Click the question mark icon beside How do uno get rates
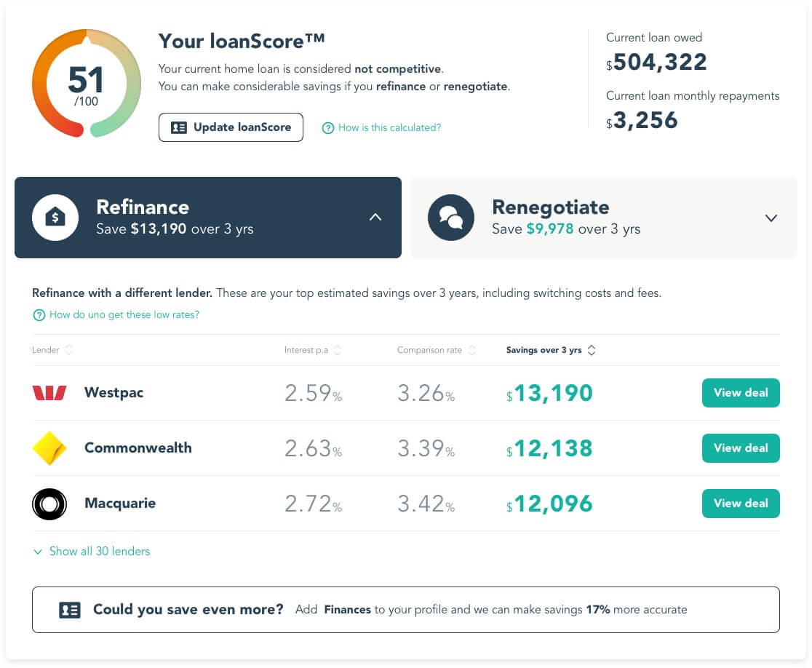 (x=39, y=315)
